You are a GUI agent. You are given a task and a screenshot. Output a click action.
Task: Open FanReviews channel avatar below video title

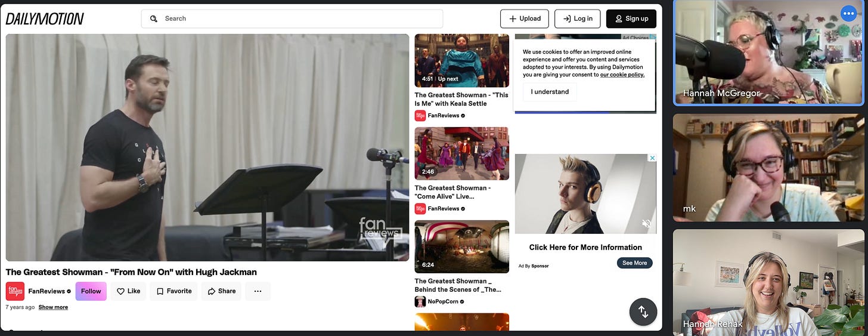(15, 291)
